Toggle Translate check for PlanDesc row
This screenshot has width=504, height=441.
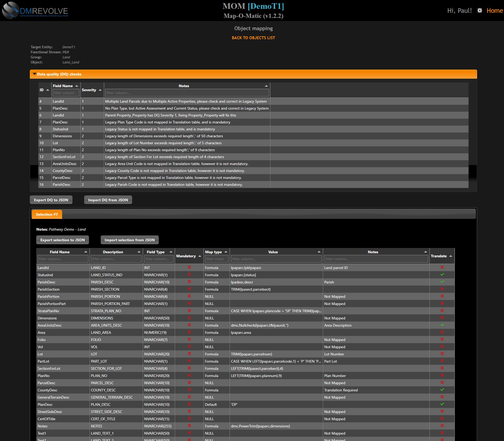pyautogui.click(x=442, y=404)
